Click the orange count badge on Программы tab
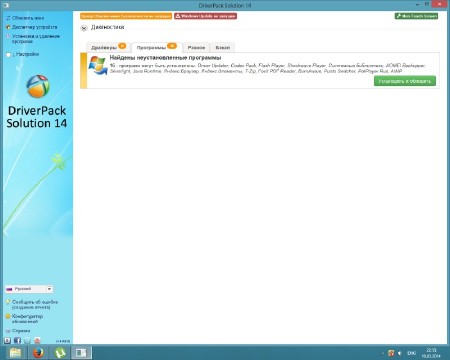The image size is (450, 360). 172,46
